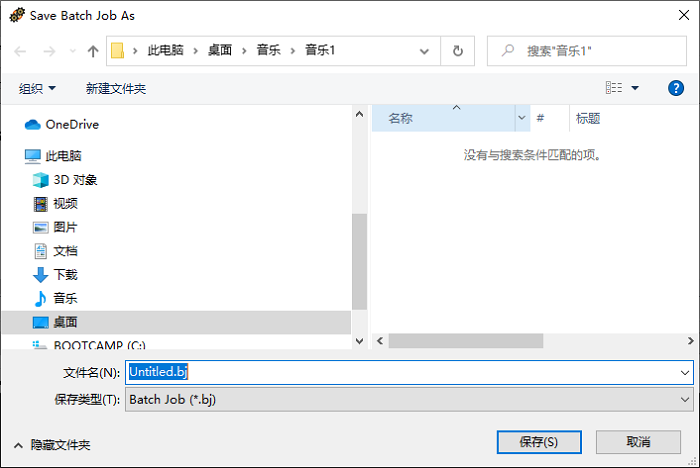Click the file list horizontal scrollbar thumb

point(466,341)
